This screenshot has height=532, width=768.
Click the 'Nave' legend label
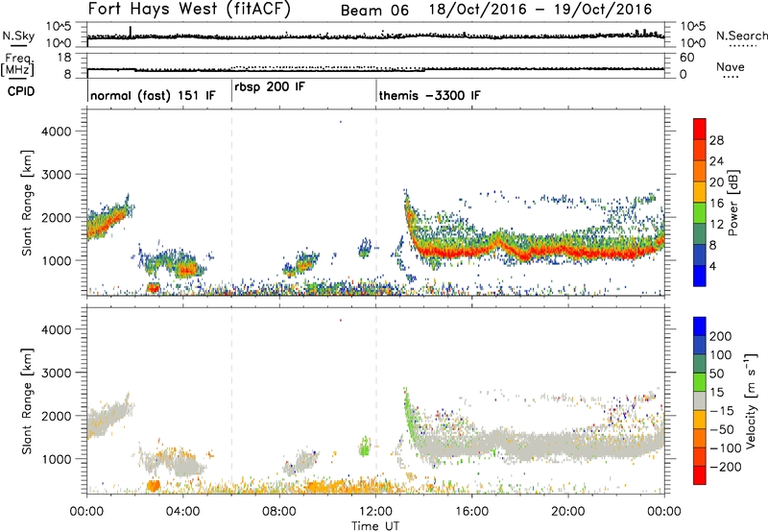[x=731, y=66]
